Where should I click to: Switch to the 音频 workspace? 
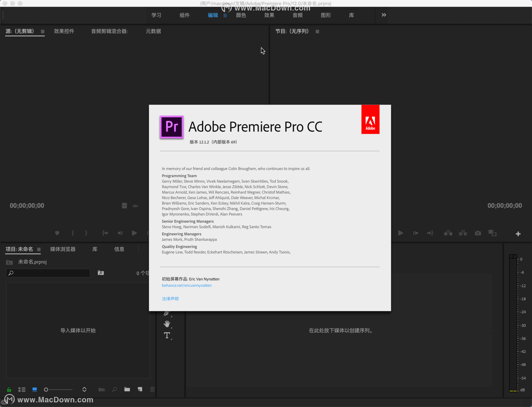(x=298, y=15)
